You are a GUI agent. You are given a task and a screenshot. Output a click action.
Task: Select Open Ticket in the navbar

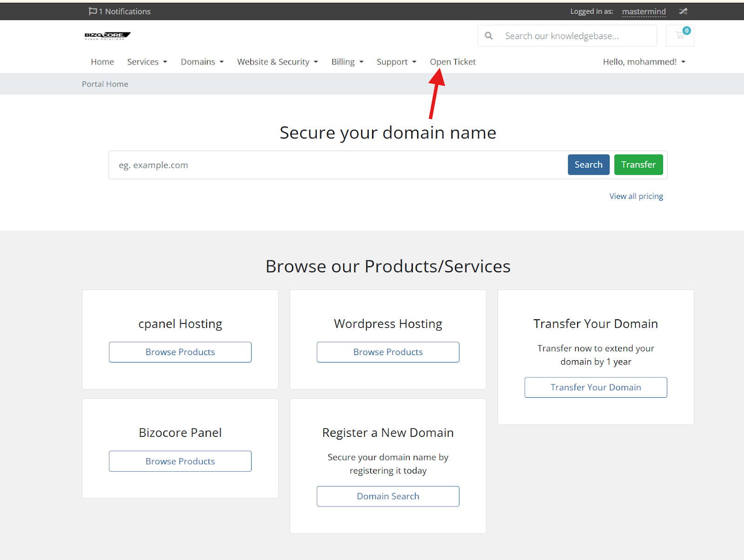(452, 62)
